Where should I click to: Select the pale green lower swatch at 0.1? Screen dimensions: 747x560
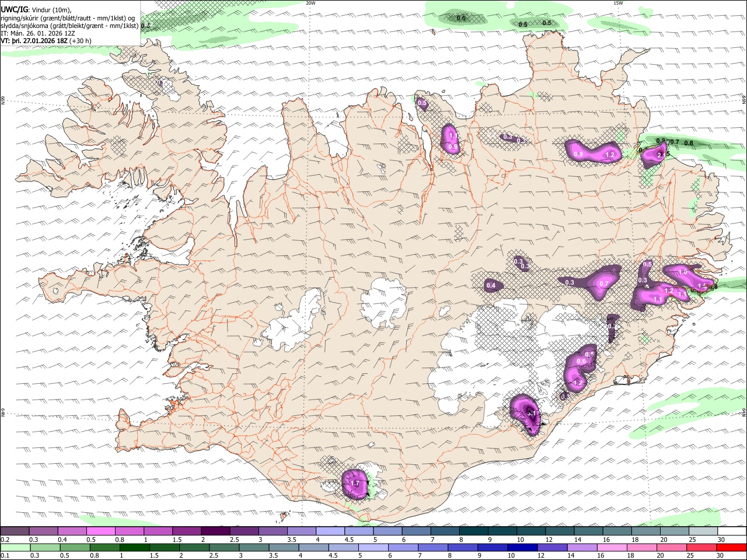coord(15,547)
